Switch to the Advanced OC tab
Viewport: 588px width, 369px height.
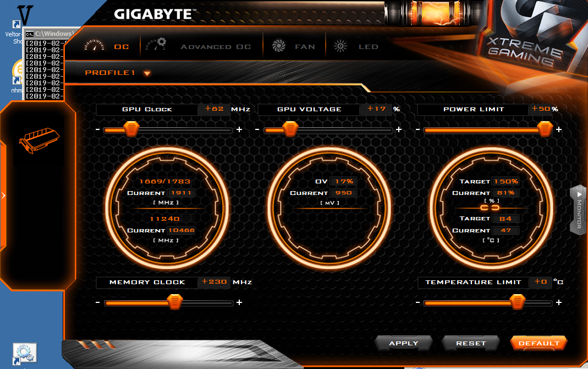click(x=216, y=47)
